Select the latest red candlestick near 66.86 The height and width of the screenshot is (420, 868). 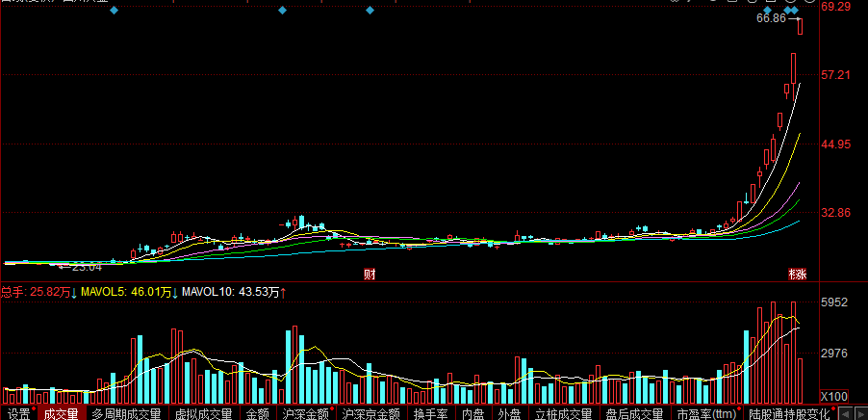coord(800,26)
